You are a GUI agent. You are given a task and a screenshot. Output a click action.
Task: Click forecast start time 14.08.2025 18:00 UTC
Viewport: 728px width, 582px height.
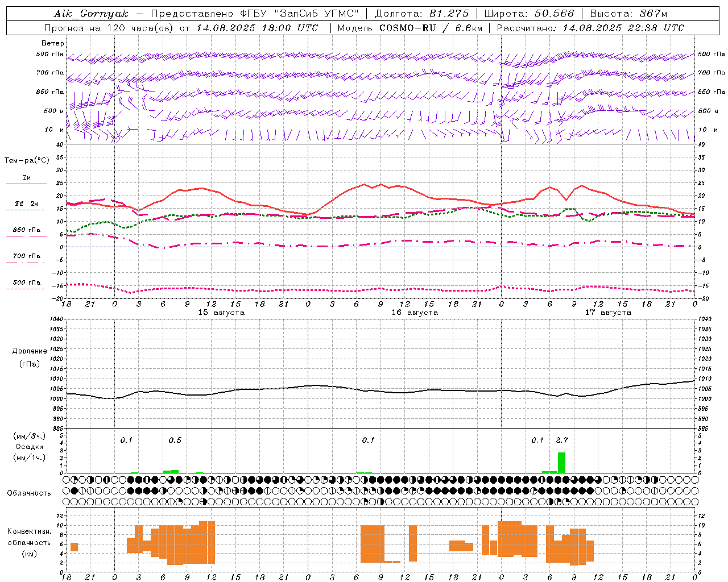tap(257, 28)
